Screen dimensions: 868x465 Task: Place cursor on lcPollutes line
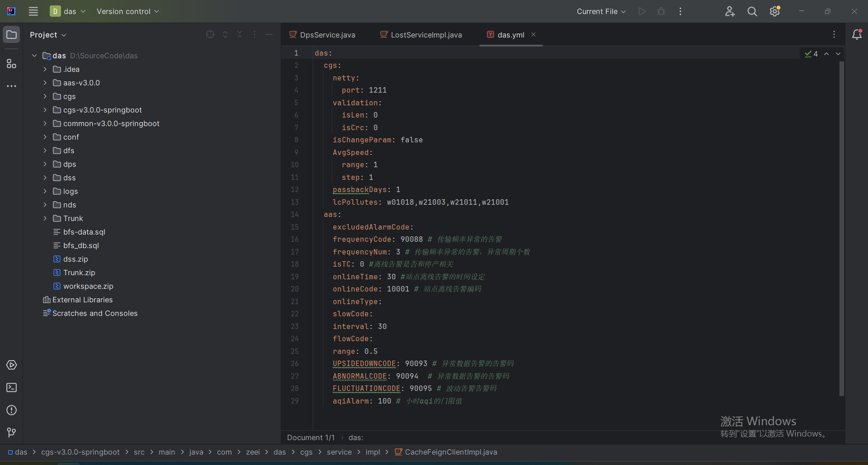(420, 202)
